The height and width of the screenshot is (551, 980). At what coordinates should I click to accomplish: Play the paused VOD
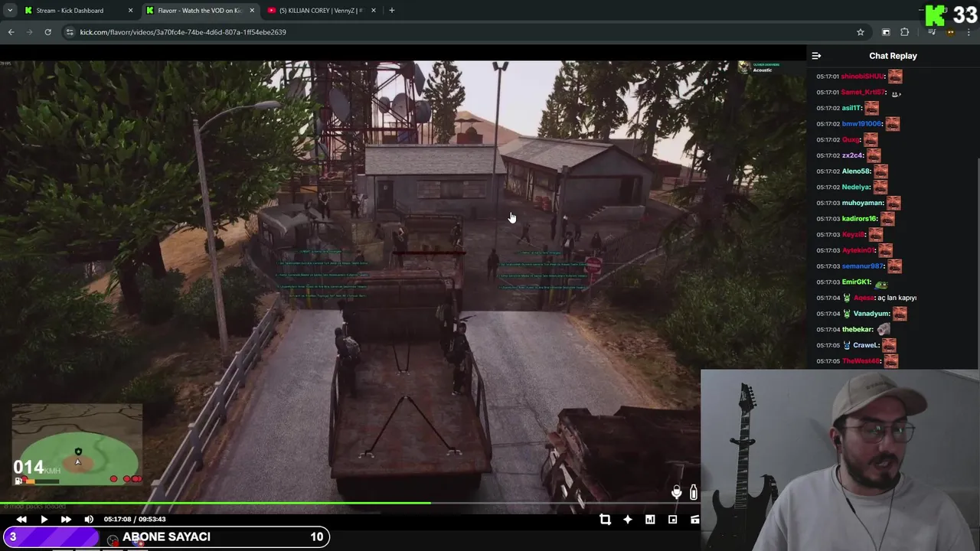tap(44, 520)
